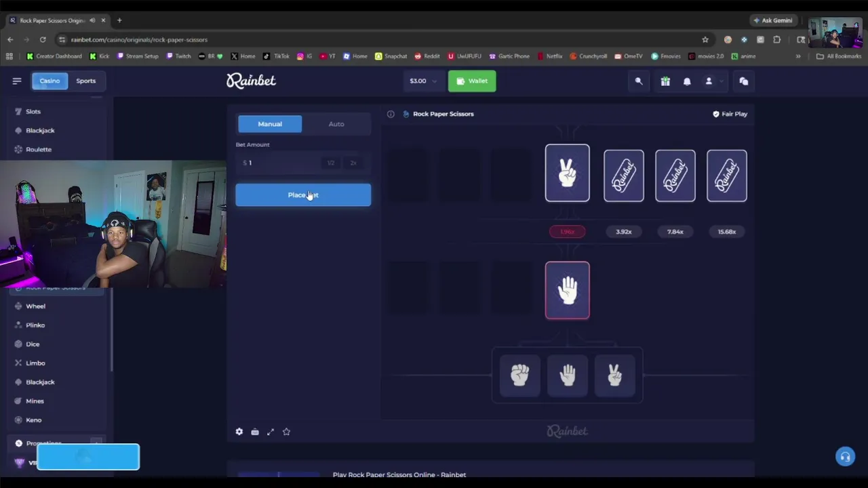Open game settings gear

click(x=239, y=432)
